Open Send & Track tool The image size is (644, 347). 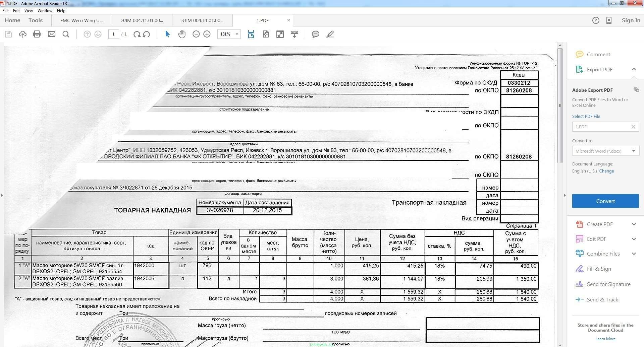click(x=597, y=299)
